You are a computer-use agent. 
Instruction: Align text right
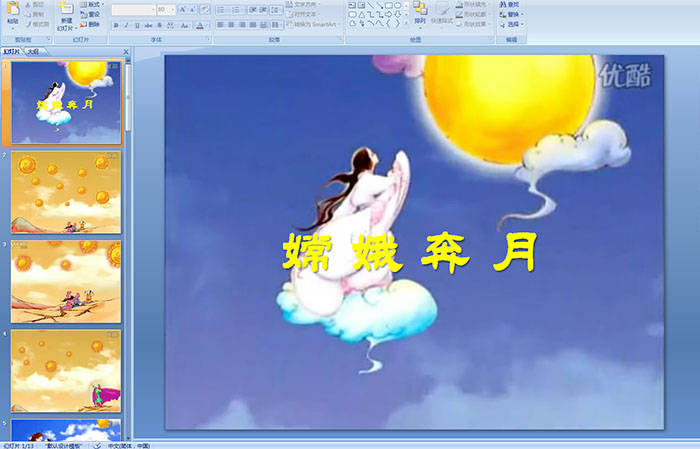[x=242, y=25]
